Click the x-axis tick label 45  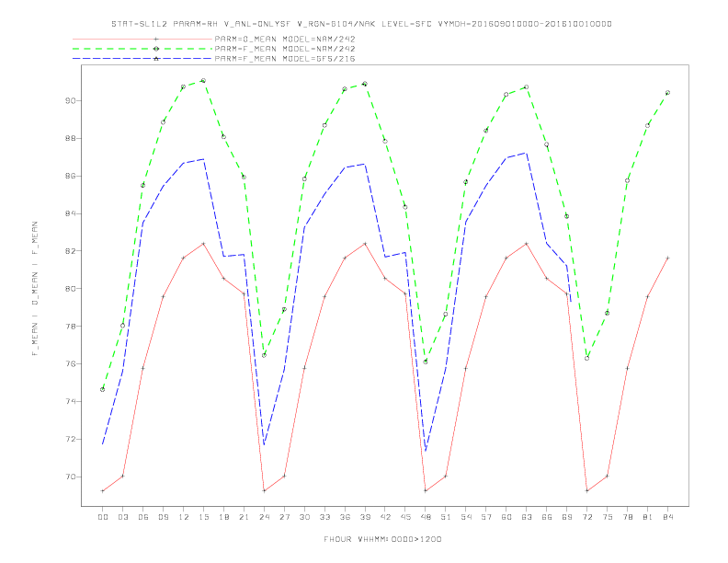pyautogui.click(x=405, y=517)
